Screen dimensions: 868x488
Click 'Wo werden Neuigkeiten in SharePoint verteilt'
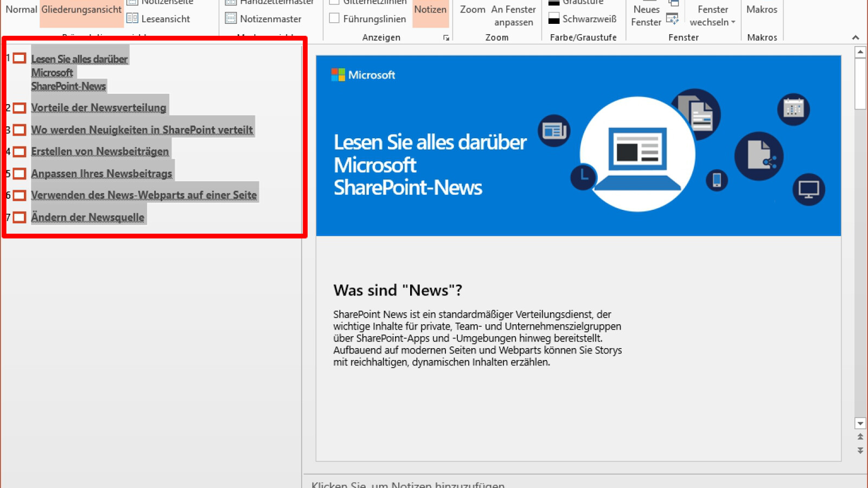142,130
